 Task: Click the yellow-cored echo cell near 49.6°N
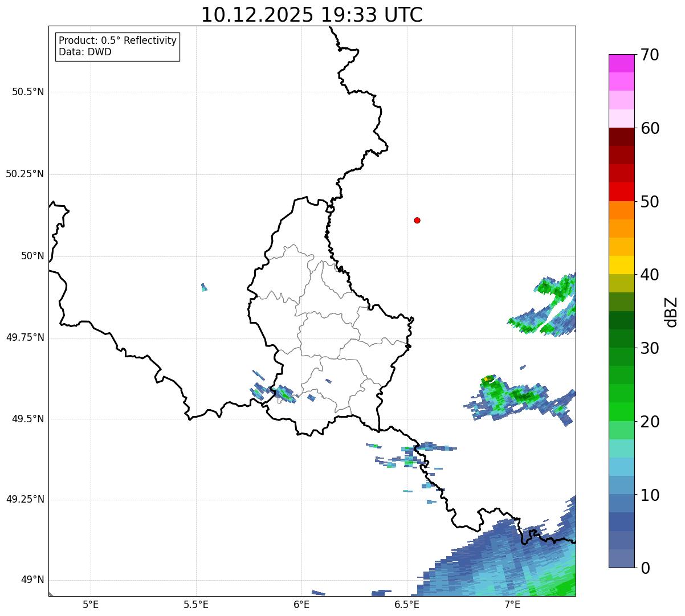pyautogui.click(x=486, y=379)
